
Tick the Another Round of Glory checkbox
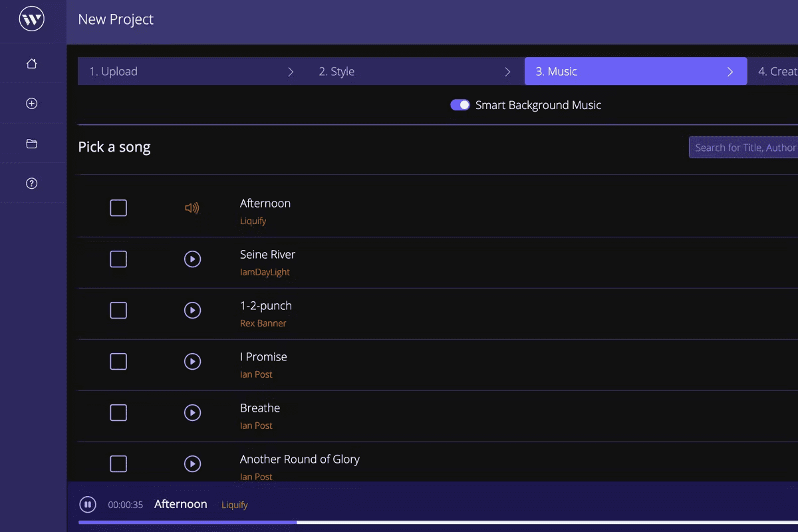[x=118, y=464]
